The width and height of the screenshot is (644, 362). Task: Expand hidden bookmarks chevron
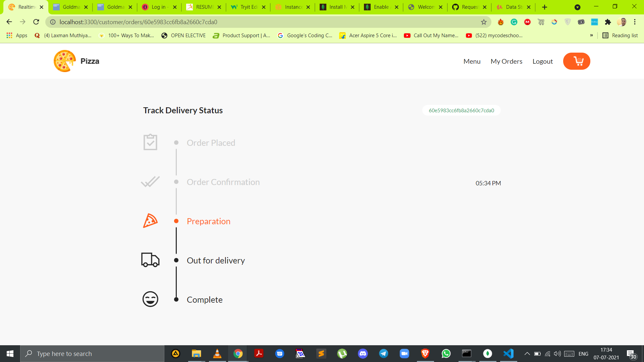point(591,36)
